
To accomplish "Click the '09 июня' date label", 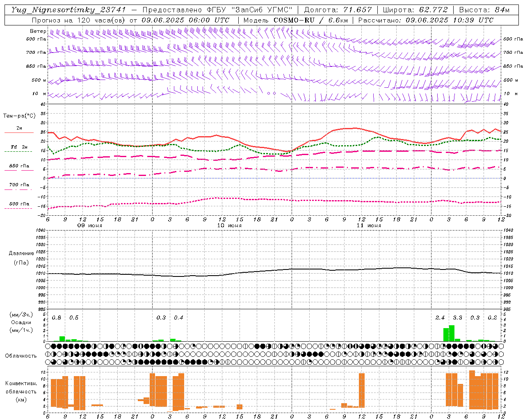I will click(x=90, y=226).
